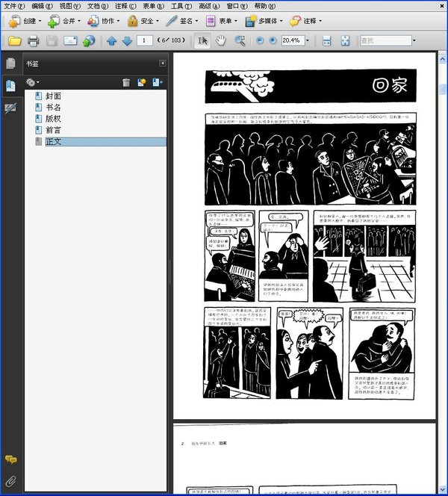
Task: Open the Bookmarks panel icon in sidebar
Action: [10, 85]
